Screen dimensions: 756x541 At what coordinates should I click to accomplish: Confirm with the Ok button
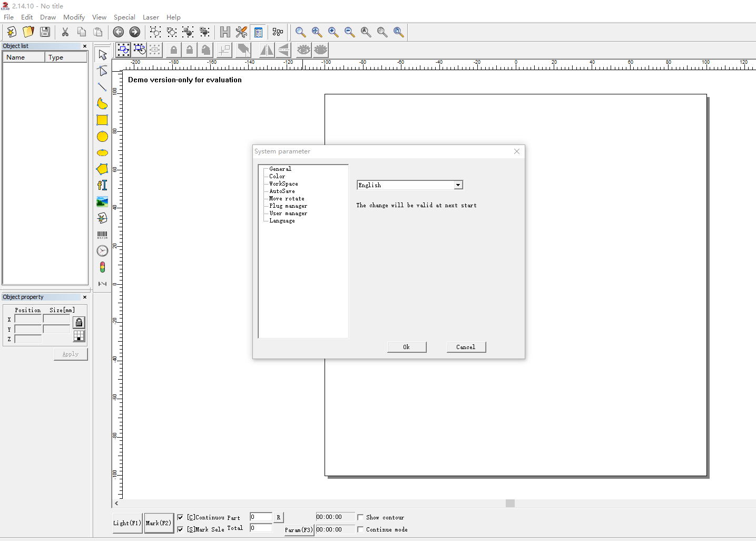(x=406, y=346)
